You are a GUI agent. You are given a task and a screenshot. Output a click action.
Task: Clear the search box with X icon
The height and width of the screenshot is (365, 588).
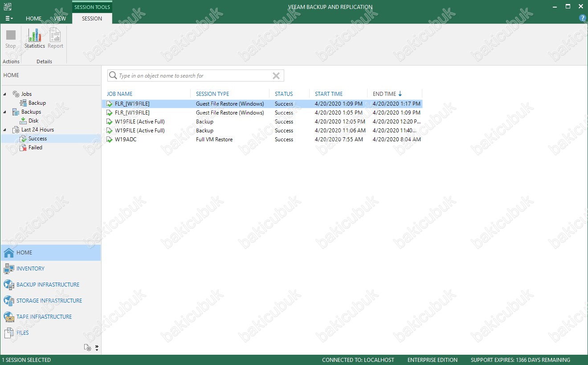pyautogui.click(x=276, y=76)
